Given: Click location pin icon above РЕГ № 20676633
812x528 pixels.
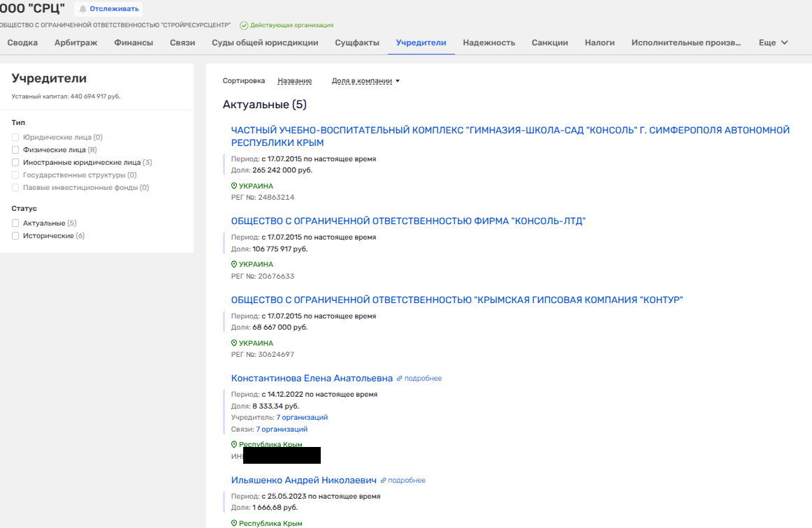Looking at the screenshot, I should pyautogui.click(x=235, y=265).
